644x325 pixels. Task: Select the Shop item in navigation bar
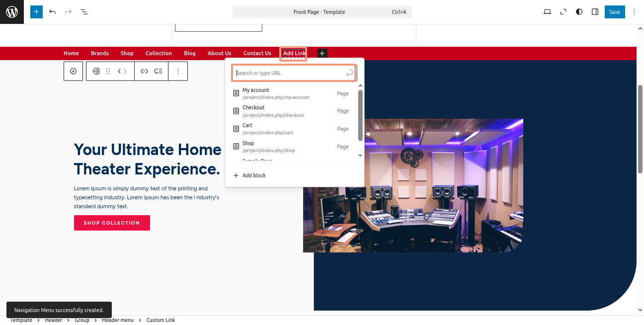click(127, 53)
